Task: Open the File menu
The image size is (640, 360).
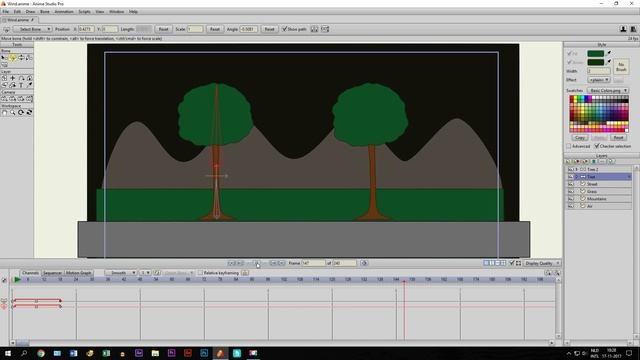Action: [x=6, y=12]
